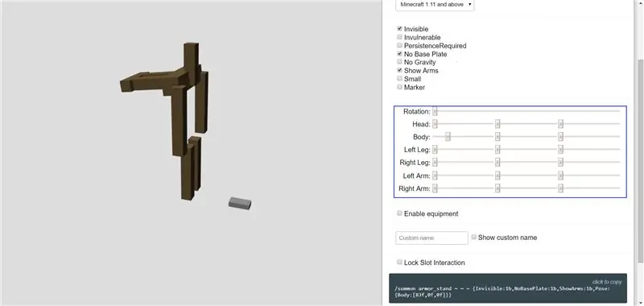
Task: Tick the Lock Slot Interaction checkbox
Action: pyautogui.click(x=399, y=262)
